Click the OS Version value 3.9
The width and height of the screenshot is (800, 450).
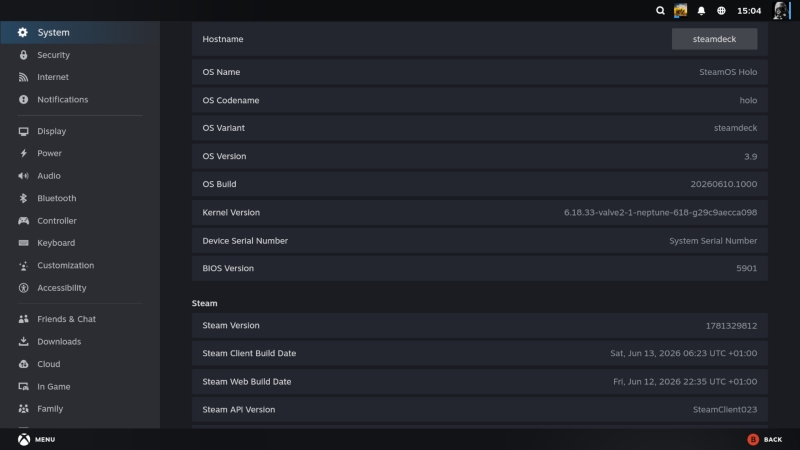point(751,156)
